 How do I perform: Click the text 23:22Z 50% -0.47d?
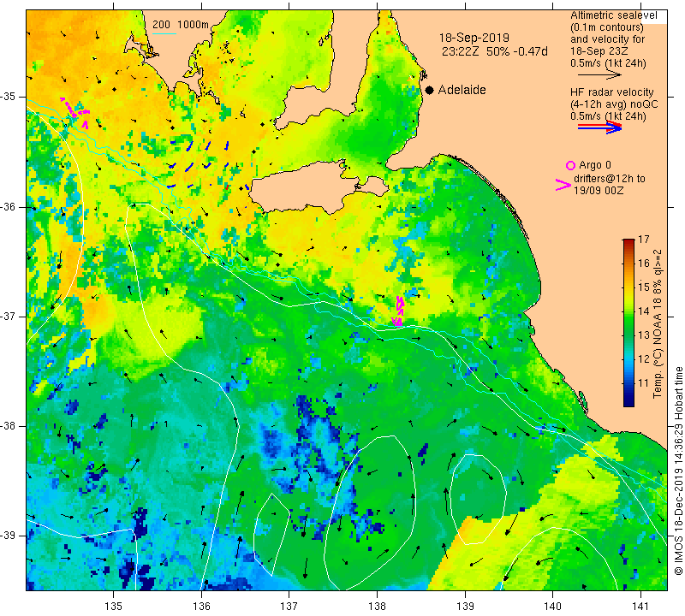click(495, 51)
